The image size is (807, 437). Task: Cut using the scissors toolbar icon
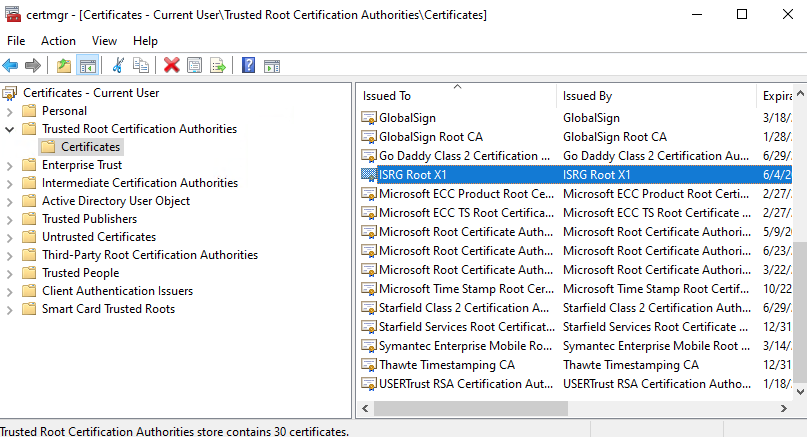[x=118, y=65]
